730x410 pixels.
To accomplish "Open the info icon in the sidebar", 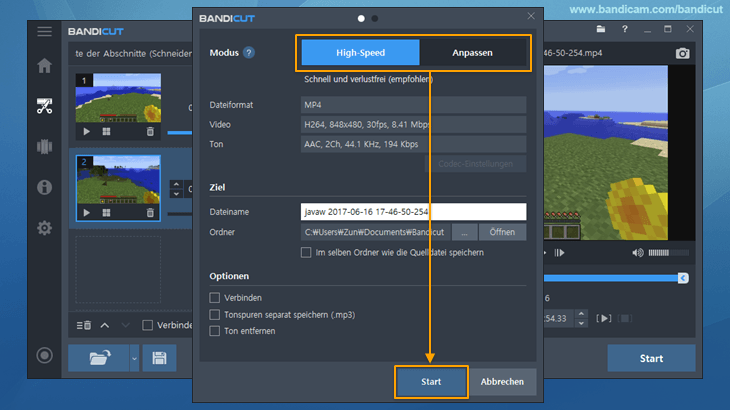I will 45,187.
